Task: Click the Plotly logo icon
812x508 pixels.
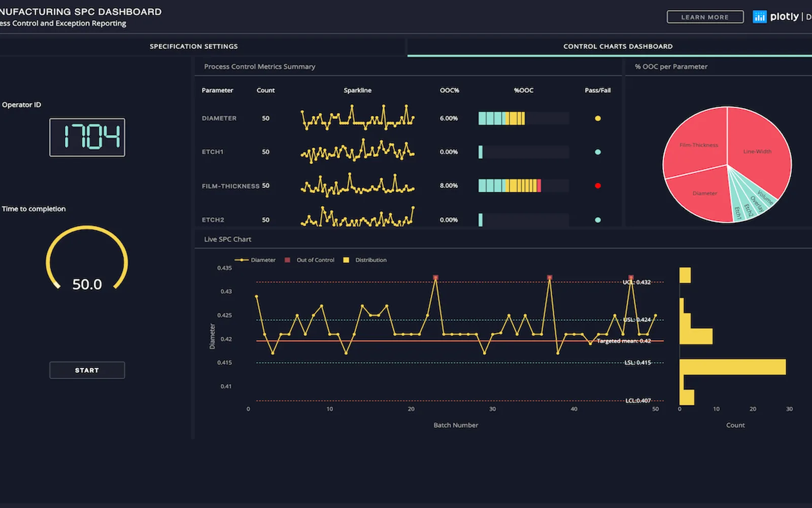Action: 759,17
